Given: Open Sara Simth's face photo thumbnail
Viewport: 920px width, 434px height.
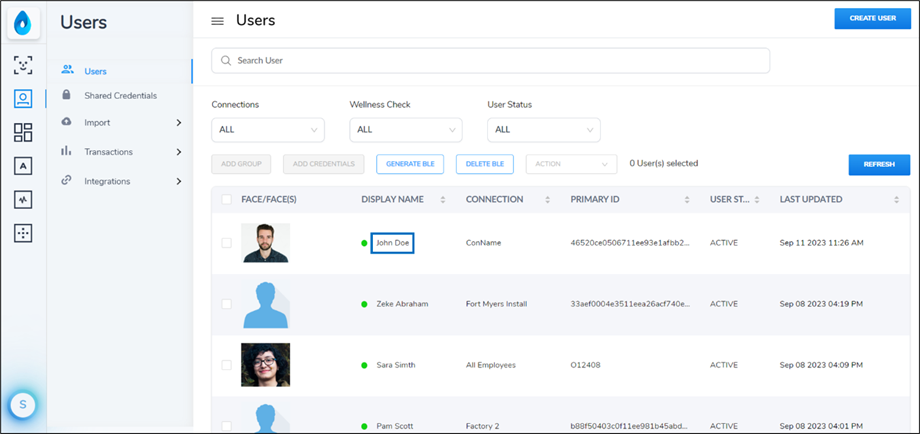Looking at the screenshot, I should [265, 365].
